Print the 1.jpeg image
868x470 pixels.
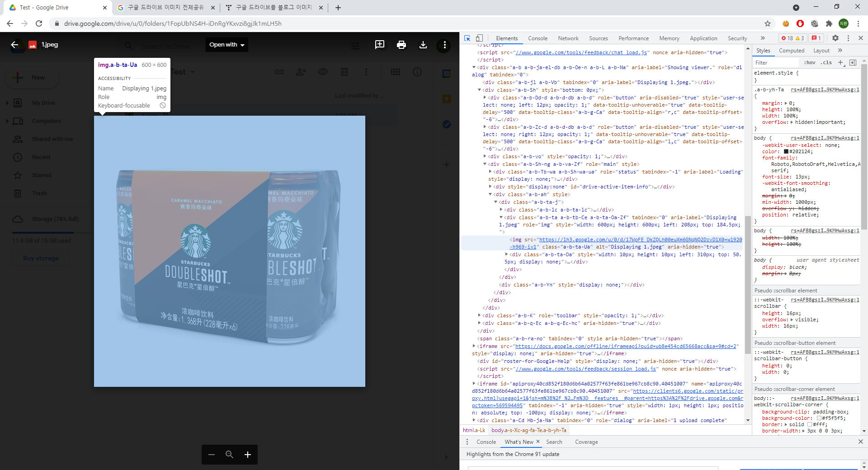point(401,45)
